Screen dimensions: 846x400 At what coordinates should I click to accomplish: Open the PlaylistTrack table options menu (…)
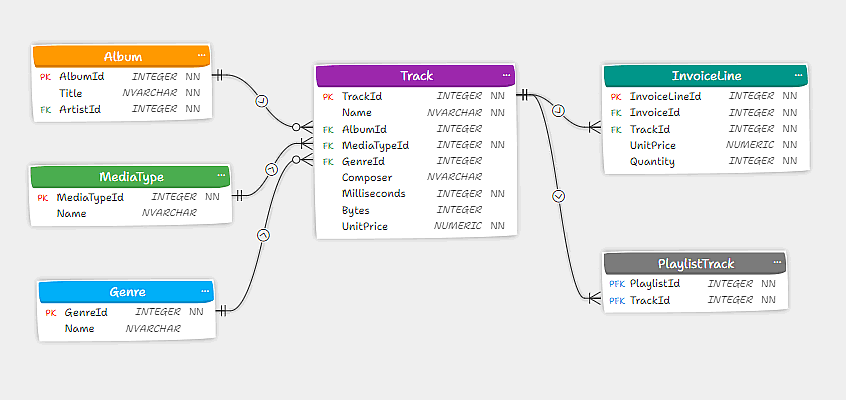777,262
